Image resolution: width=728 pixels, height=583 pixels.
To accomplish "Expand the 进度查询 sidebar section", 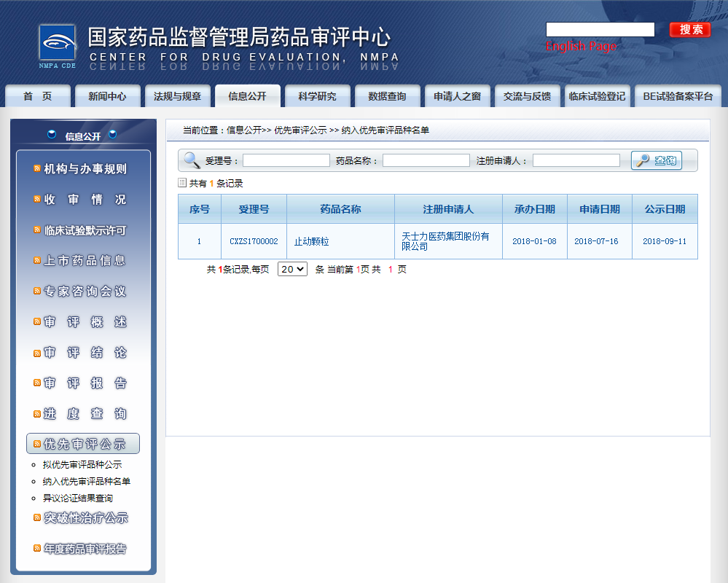I will tap(83, 414).
